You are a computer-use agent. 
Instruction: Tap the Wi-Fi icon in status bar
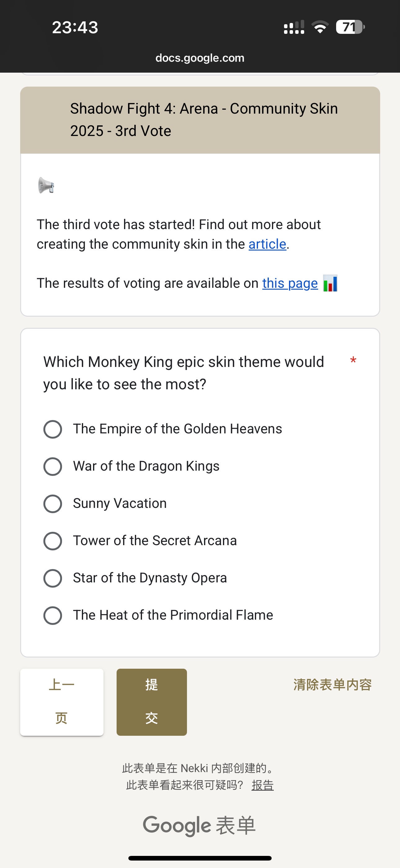pyautogui.click(x=320, y=27)
